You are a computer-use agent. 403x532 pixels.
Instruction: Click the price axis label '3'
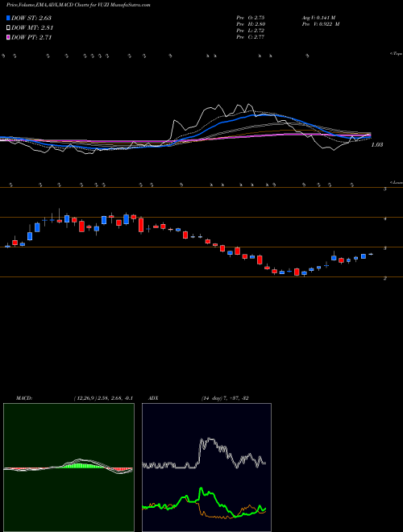point(385,249)
